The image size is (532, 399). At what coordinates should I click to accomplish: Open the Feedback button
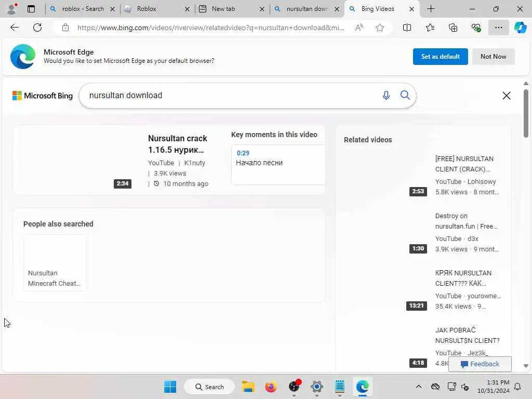480,364
